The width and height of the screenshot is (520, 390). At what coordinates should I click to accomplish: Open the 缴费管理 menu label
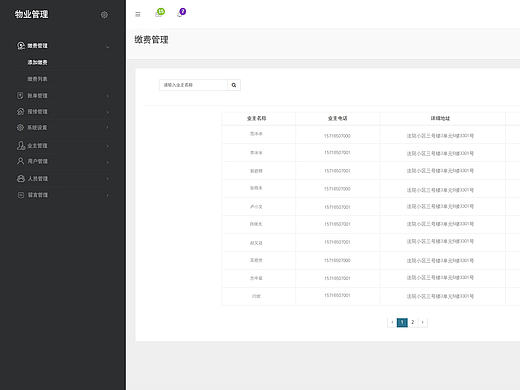(x=37, y=46)
